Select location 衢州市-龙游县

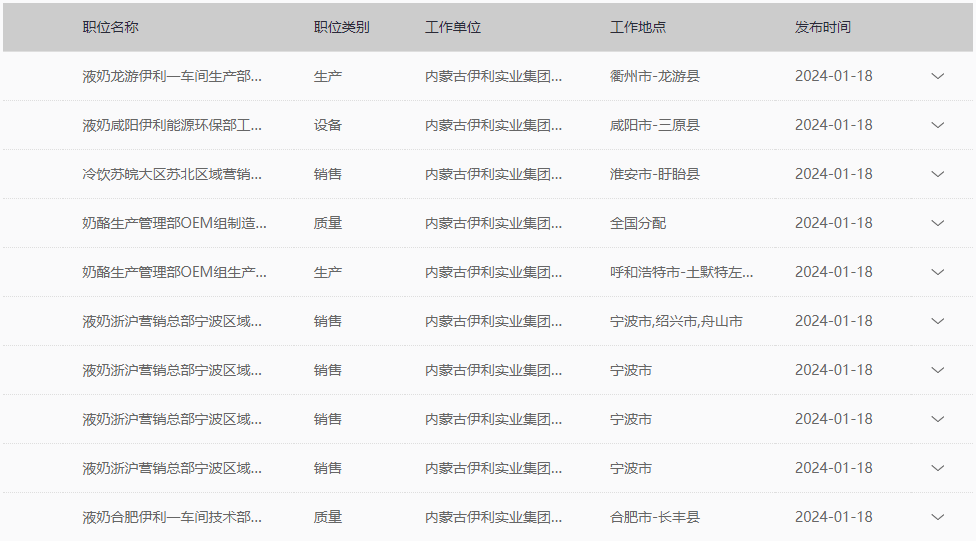point(655,76)
